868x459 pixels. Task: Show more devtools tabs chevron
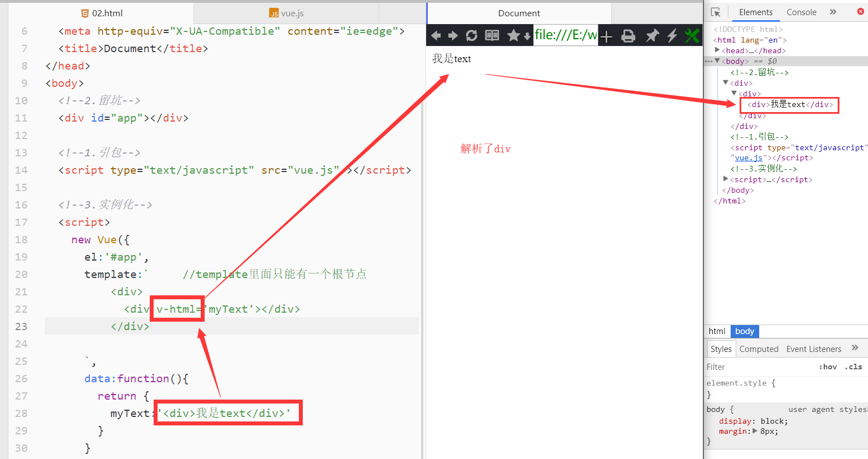coord(833,12)
